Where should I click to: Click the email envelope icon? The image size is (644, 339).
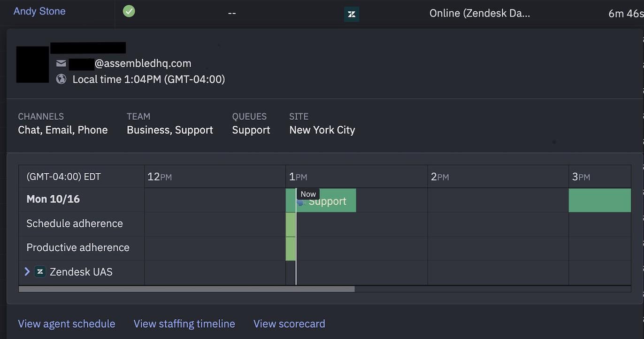point(61,63)
